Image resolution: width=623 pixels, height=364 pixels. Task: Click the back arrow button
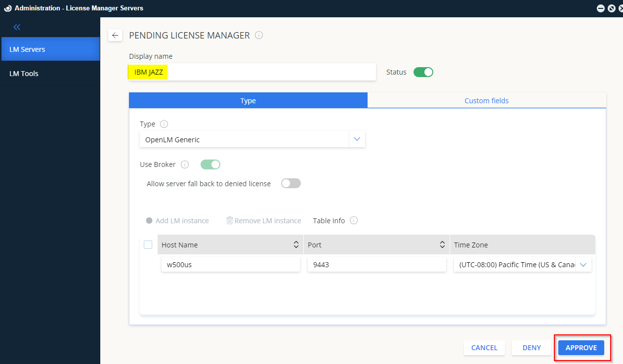click(115, 35)
